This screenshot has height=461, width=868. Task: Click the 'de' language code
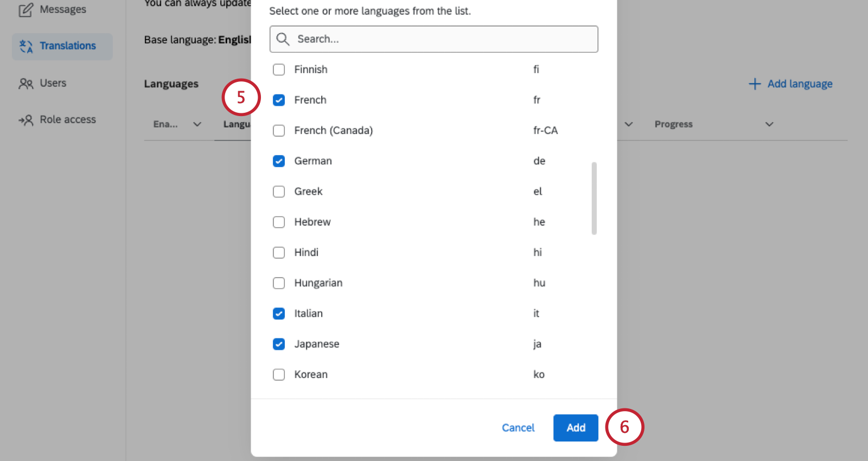coord(539,161)
